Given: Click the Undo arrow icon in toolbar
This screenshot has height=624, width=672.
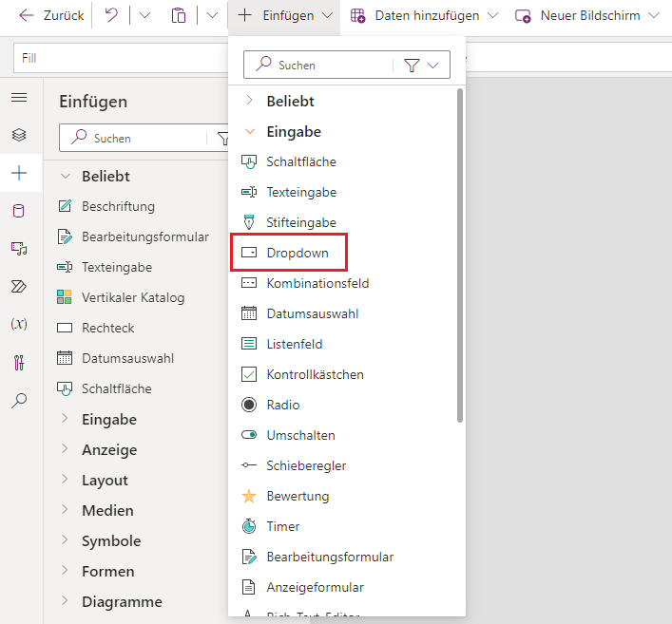Looking at the screenshot, I should point(111,16).
